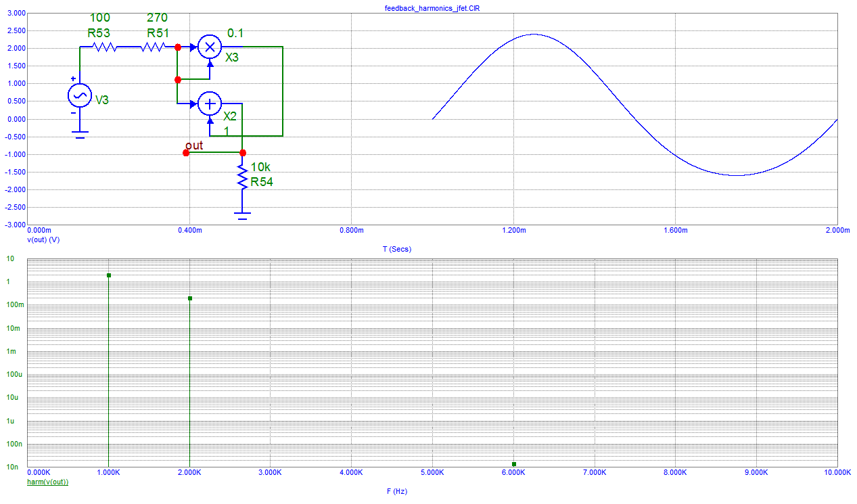Click the 270 value above R51
This screenshot has width=857, height=504.
point(158,18)
